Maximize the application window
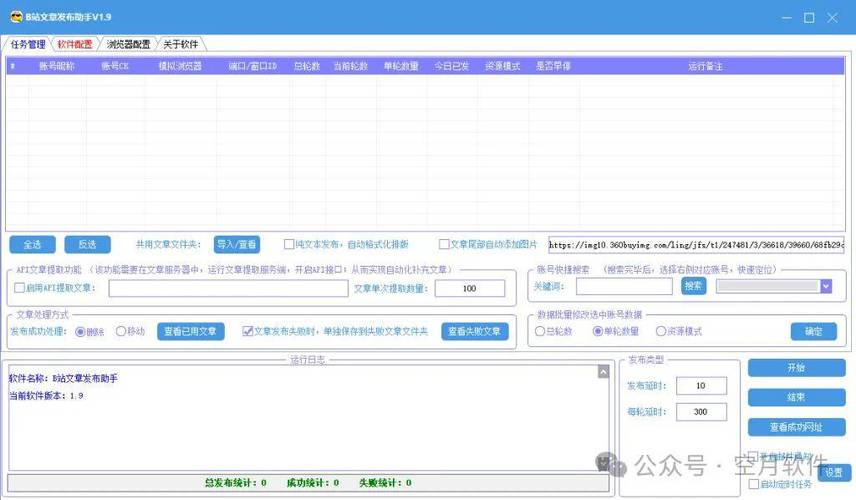Screen dimensions: 856x500 [809, 17]
